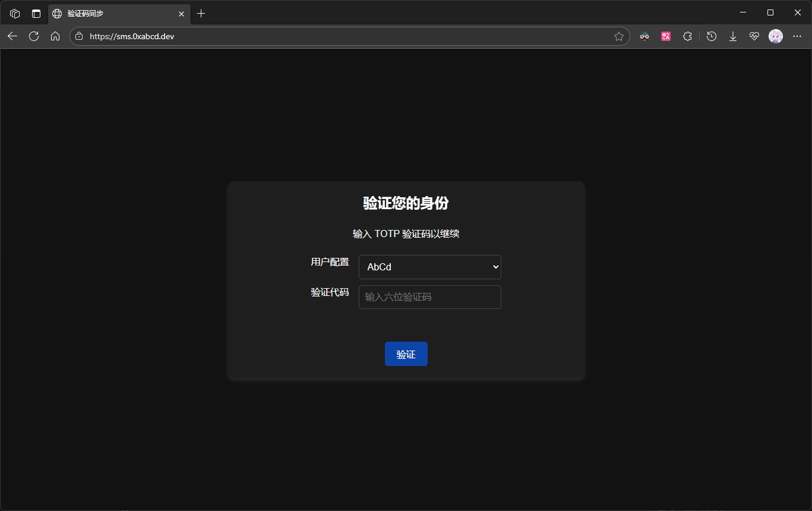Open the Downloads icon

[733, 36]
